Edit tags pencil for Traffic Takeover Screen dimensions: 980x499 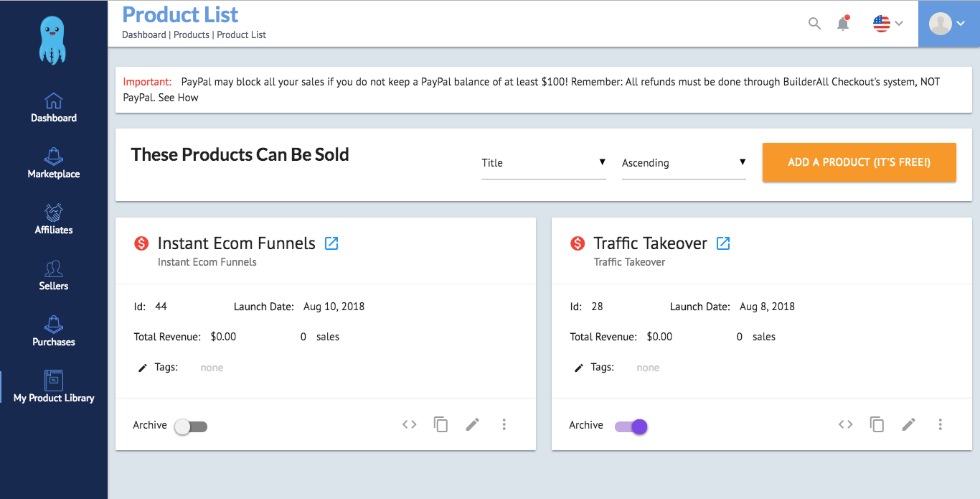578,368
